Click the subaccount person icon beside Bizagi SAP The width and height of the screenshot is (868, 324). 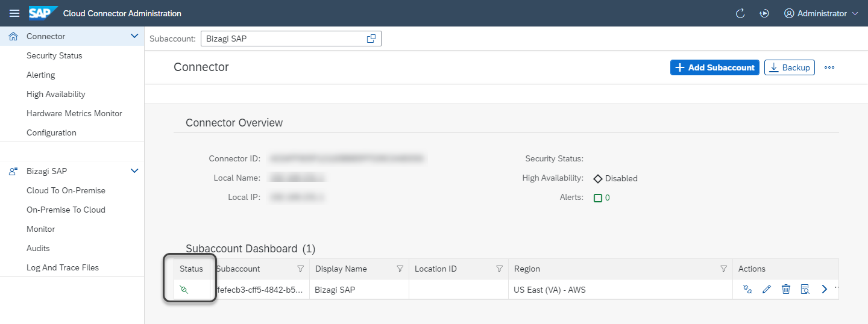pos(13,171)
